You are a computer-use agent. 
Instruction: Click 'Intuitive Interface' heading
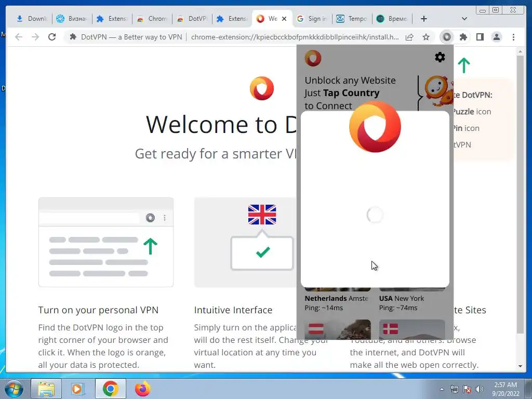233,310
